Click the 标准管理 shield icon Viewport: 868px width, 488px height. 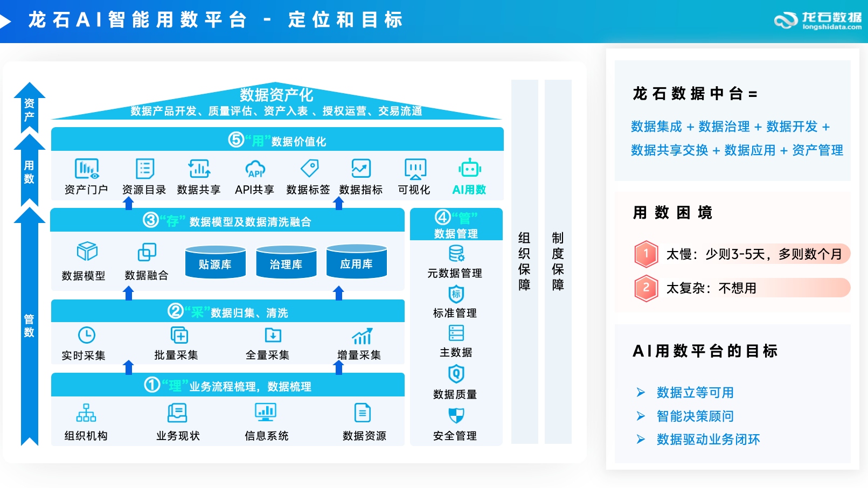(456, 294)
